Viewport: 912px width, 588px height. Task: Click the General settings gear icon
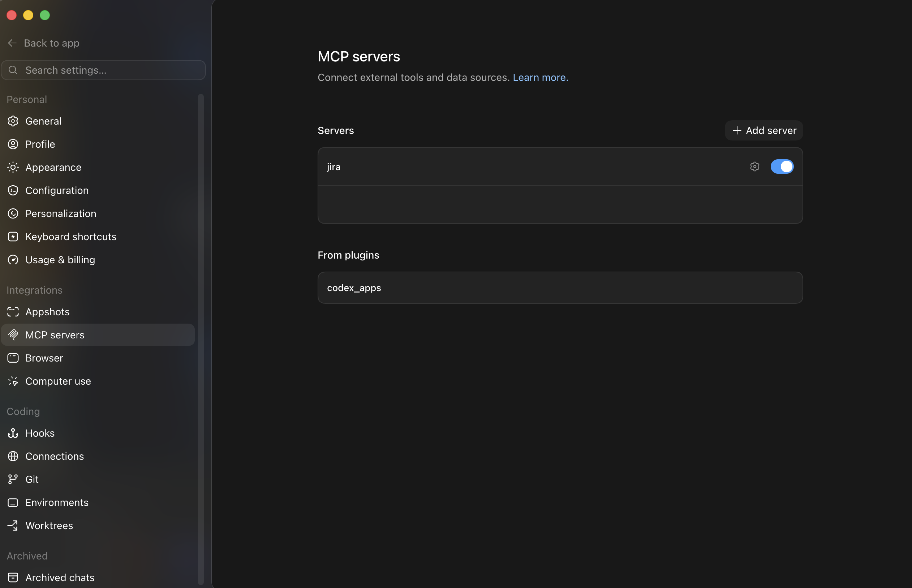[13, 121]
